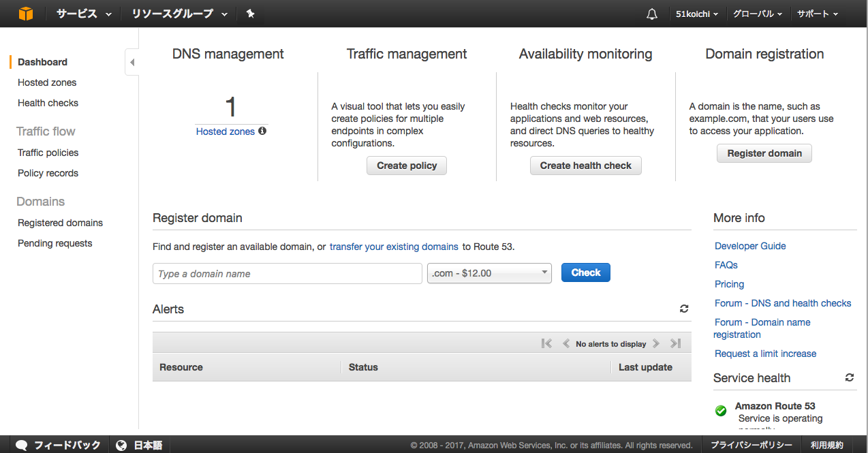868x453 pixels.
Task: Open the .com - $12.00 TLD dropdown
Action: tap(489, 273)
